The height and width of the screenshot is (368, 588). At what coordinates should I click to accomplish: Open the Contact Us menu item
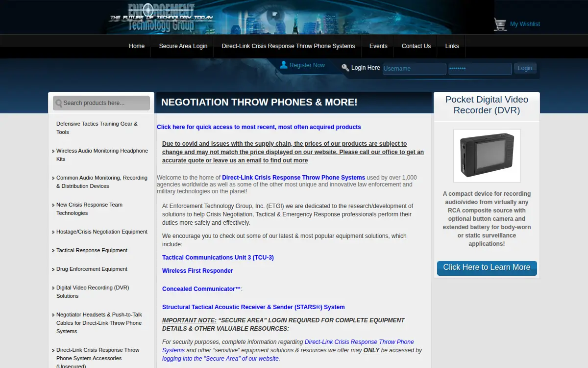click(416, 46)
